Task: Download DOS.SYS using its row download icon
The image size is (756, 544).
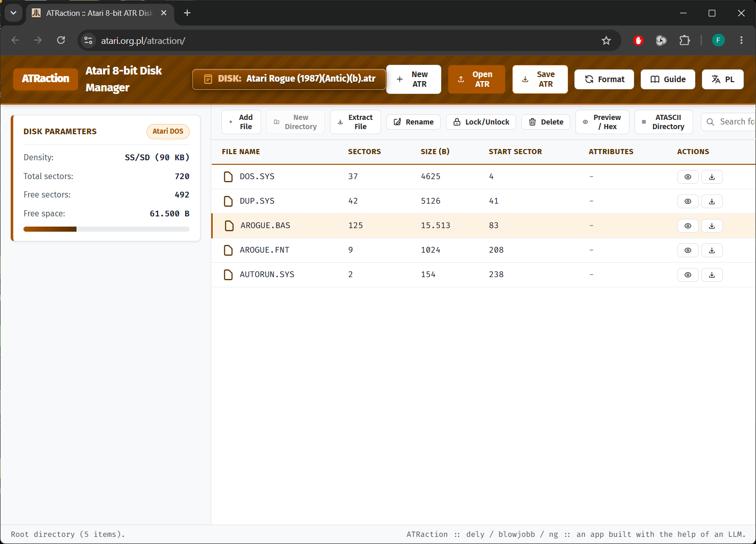Action: coord(712,177)
